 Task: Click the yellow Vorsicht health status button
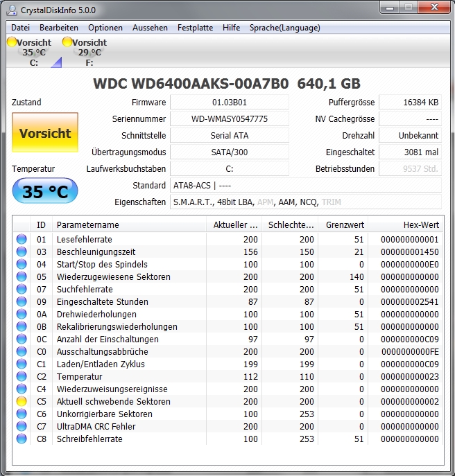[x=45, y=132]
